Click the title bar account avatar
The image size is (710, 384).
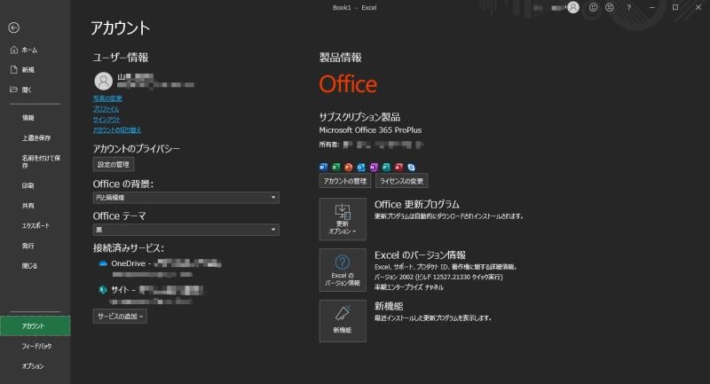[x=573, y=7]
